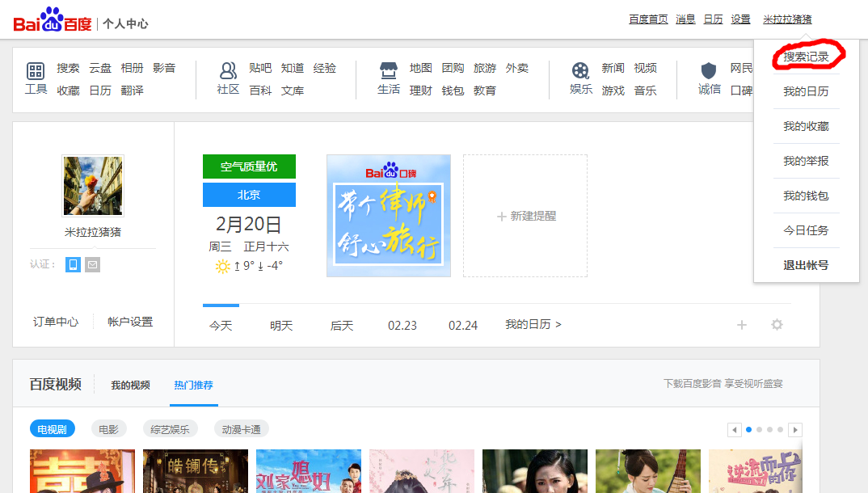The height and width of the screenshot is (493, 868).
Task: Open the 皓镧传 video thumbnail
Action: point(196,471)
